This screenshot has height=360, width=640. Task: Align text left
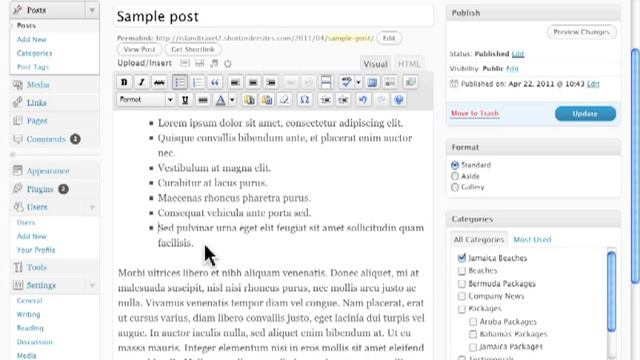click(x=235, y=82)
